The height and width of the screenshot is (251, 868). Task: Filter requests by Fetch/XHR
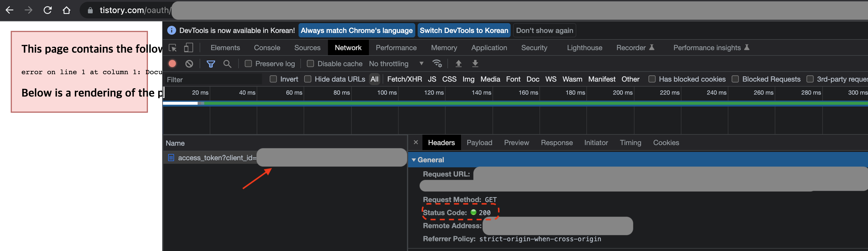tap(404, 79)
